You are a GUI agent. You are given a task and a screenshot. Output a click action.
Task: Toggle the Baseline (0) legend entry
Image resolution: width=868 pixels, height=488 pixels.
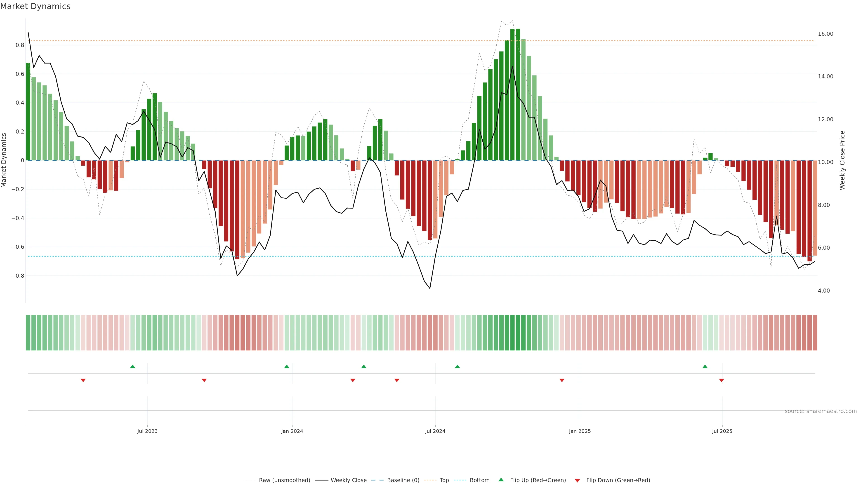(x=403, y=480)
